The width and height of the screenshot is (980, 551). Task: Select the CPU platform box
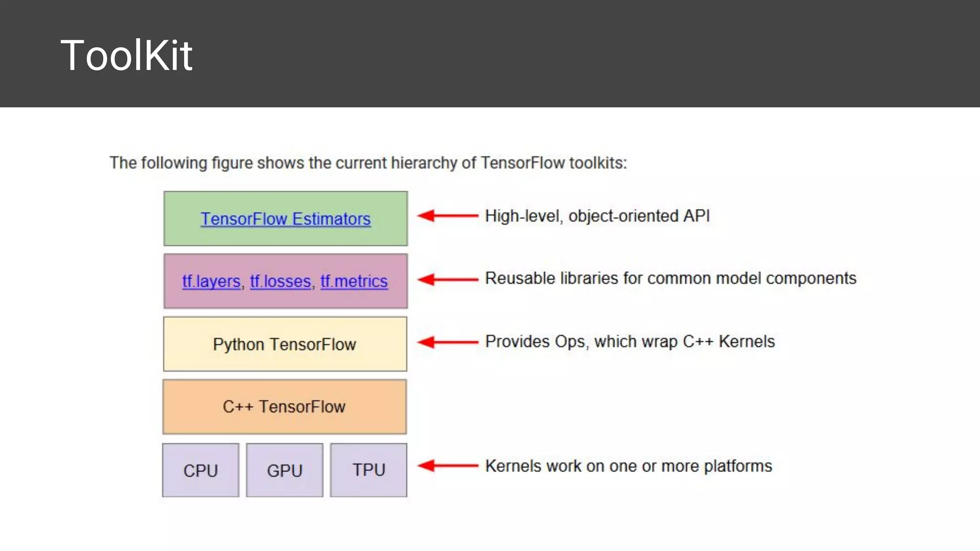point(200,471)
